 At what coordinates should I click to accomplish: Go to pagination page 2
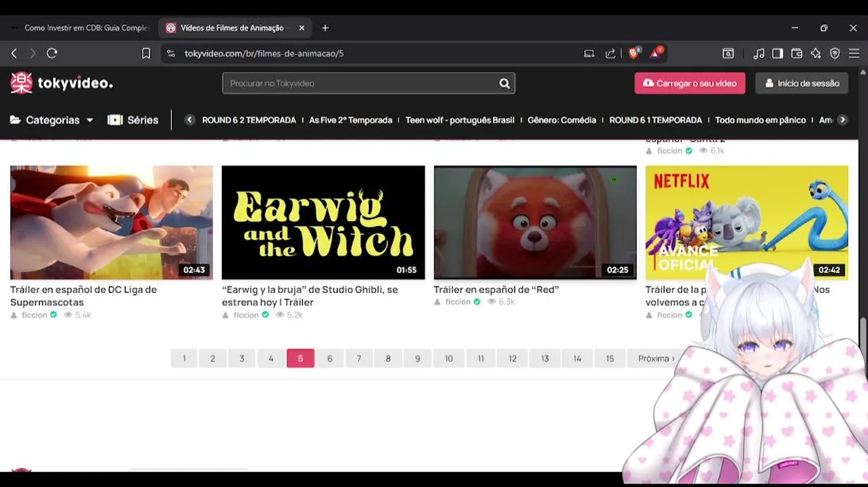[x=212, y=358]
